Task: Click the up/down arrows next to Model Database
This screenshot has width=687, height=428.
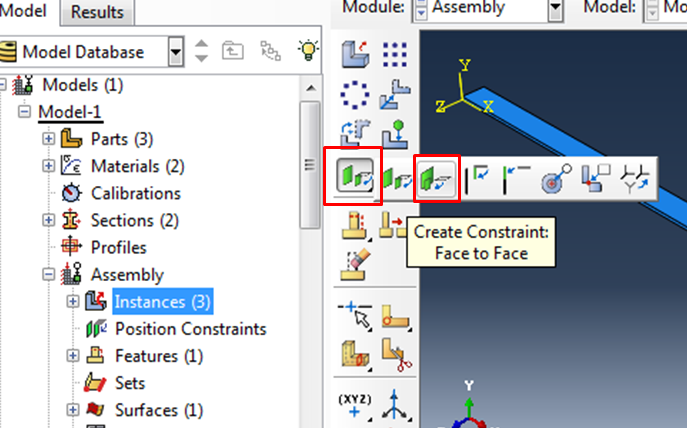Action: [201, 51]
